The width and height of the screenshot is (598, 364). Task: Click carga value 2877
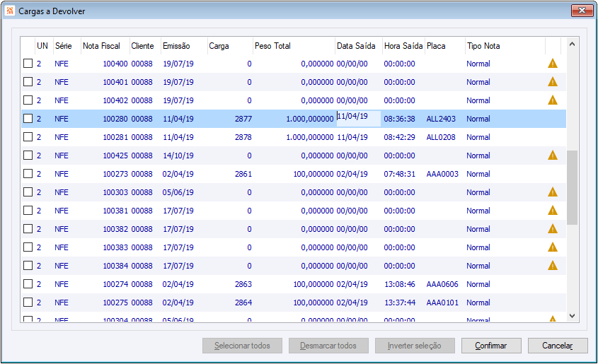(x=243, y=119)
